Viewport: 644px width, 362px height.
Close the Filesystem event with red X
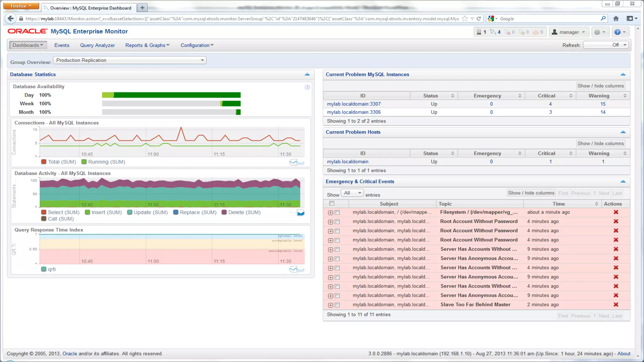616,212
